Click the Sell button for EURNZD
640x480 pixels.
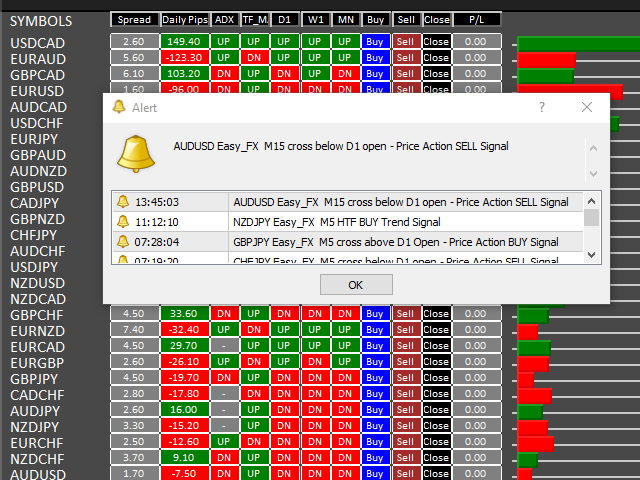point(406,329)
